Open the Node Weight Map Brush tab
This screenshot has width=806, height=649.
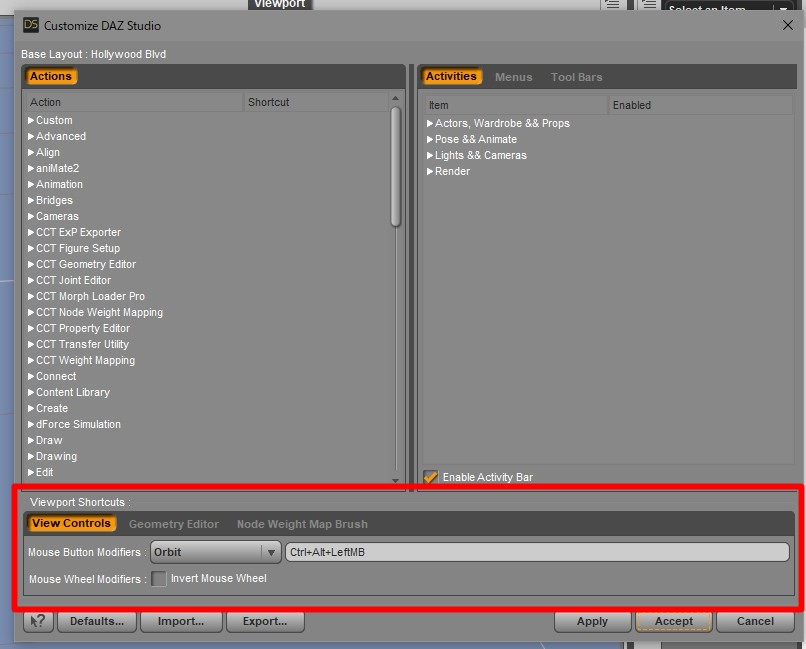tap(302, 524)
